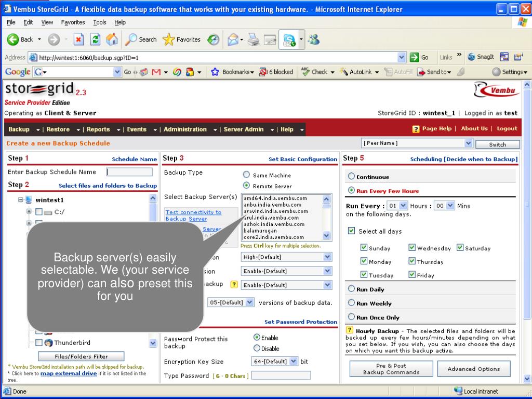Follow the Test connectivity to Backup Server link

click(193, 216)
